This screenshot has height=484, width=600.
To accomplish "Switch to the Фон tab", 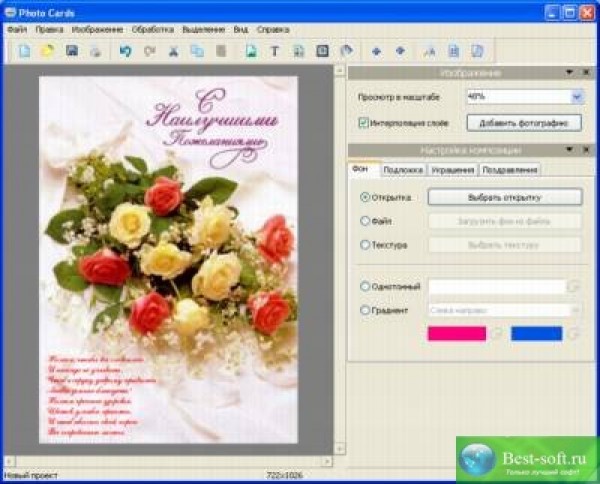I will [360, 169].
